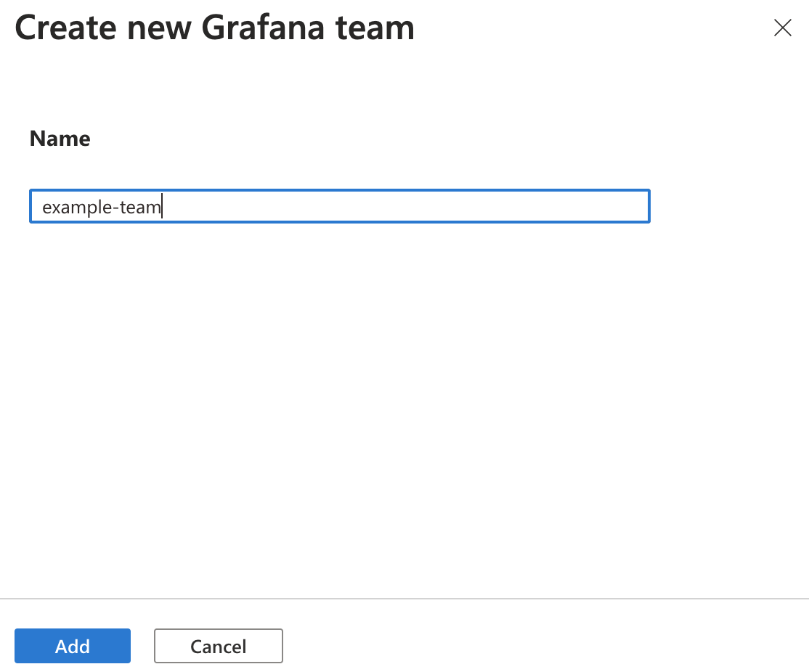Click the example-team text in the input
The width and height of the screenshot is (809, 672).
point(101,206)
